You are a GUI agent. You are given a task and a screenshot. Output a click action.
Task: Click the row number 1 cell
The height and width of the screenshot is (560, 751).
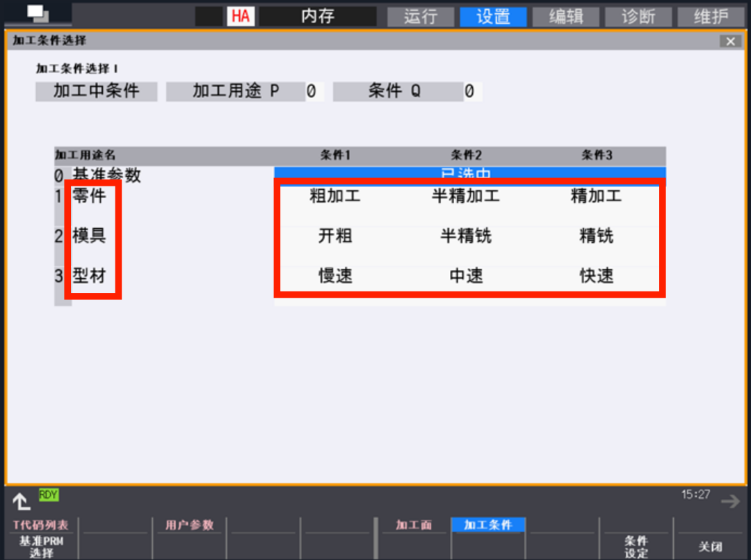tap(59, 196)
